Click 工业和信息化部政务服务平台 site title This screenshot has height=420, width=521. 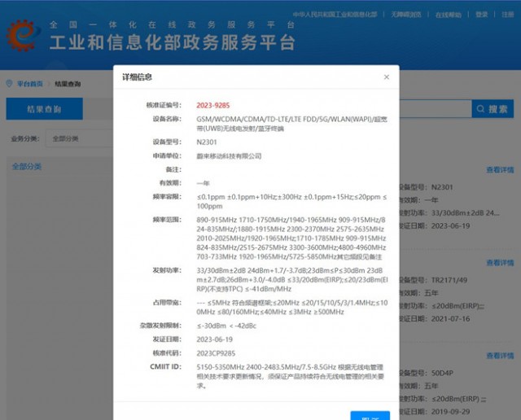[173, 42]
